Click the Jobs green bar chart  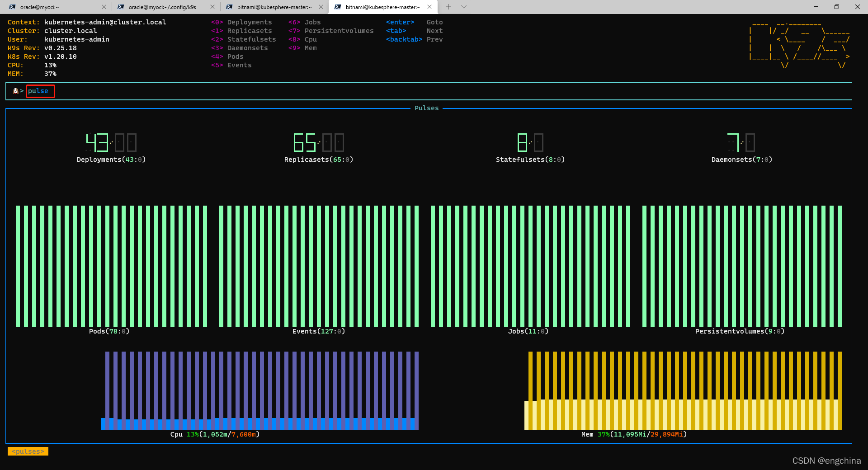point(530,266)
